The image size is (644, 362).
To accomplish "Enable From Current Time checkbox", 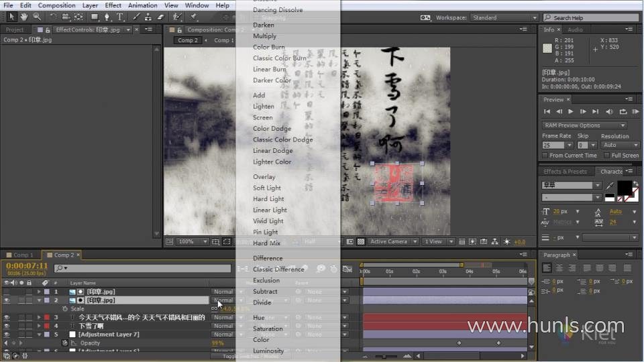I will [x=545, y=156].
